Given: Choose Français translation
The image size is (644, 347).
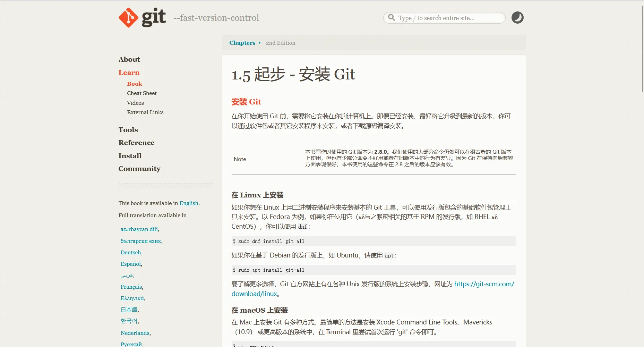Looking at the screenshot, I should coord(131,287).
